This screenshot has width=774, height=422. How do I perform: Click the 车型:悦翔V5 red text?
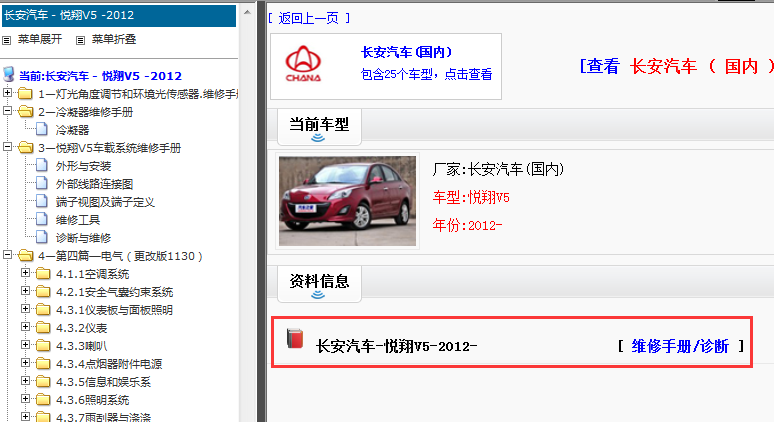point(471,197)
